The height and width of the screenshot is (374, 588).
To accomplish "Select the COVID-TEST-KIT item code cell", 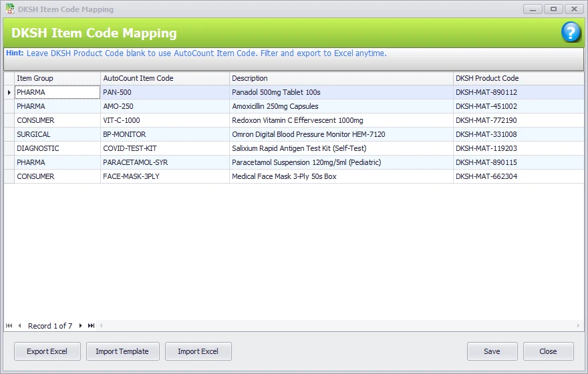I will [165, 148].
